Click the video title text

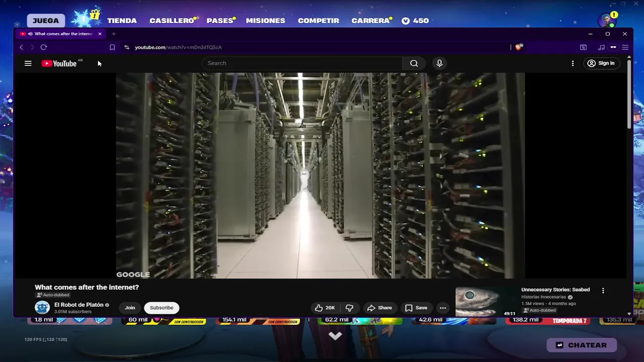coord(87,287)
